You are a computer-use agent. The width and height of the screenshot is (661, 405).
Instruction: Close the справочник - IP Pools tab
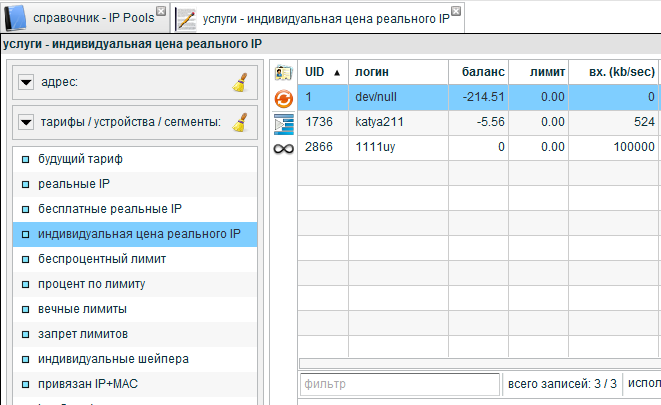(x=162, y=11)
